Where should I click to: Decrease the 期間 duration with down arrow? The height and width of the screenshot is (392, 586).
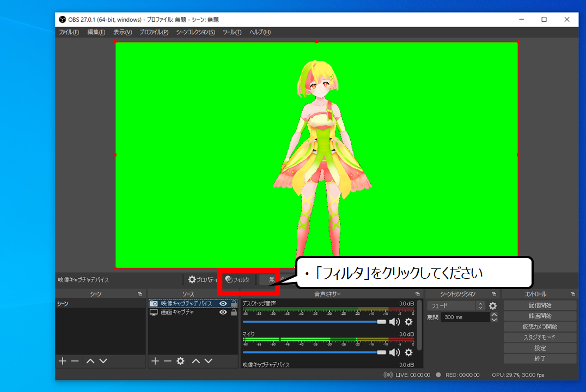[x=494, y=320]
